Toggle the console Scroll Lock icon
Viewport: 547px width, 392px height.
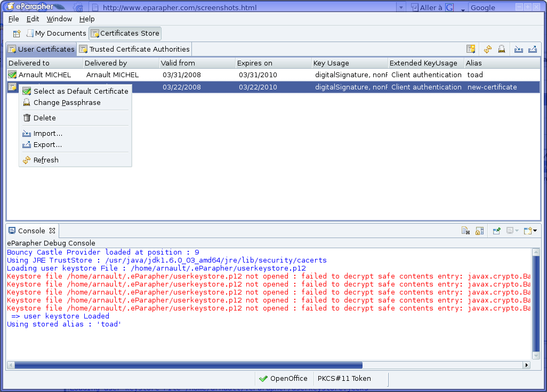tap(480, 231)
